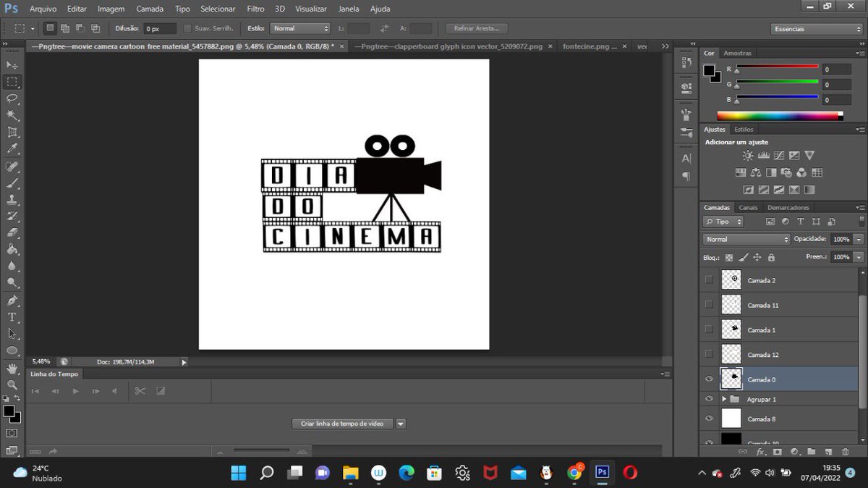
Task: Switch to the Canais tab
Action: pos(748,208)
